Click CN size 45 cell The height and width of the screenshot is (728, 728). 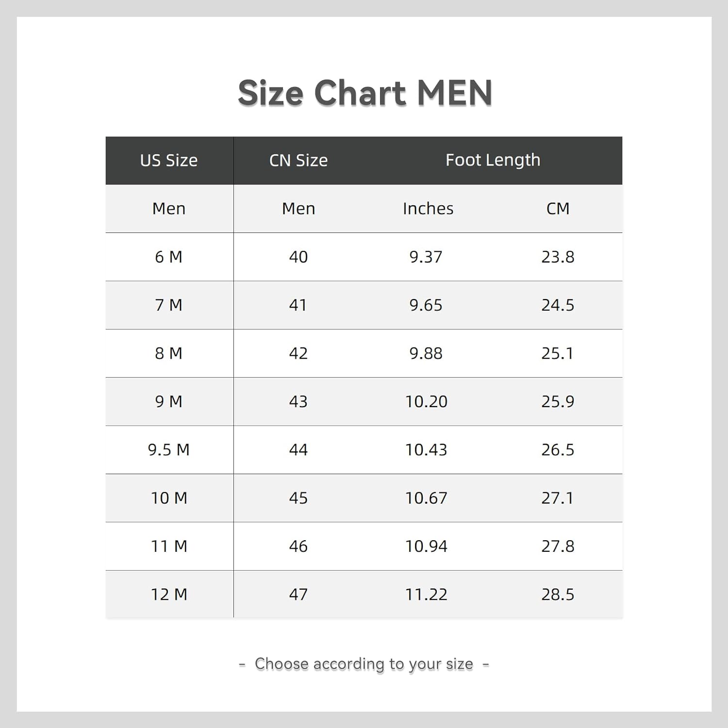[x=298, y=498]
